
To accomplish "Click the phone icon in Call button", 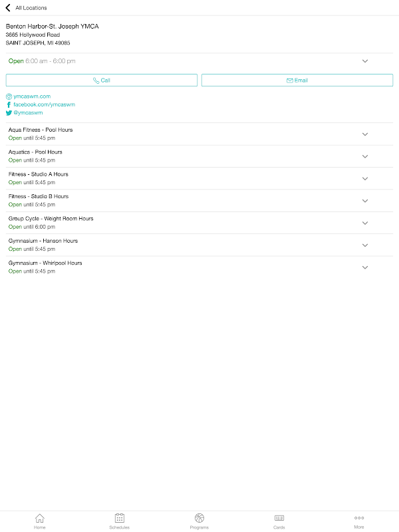I will click(96, 80).
